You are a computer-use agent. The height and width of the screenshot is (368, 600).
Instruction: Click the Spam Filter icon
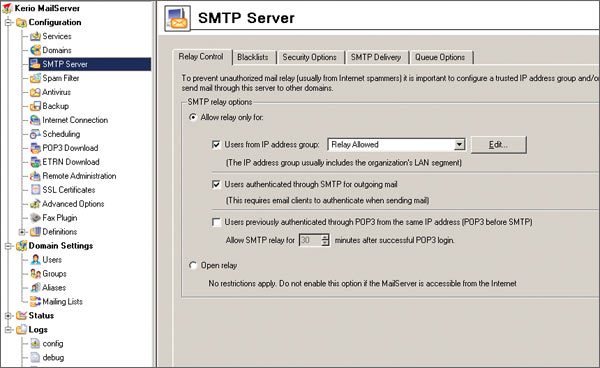coord(35,78)
